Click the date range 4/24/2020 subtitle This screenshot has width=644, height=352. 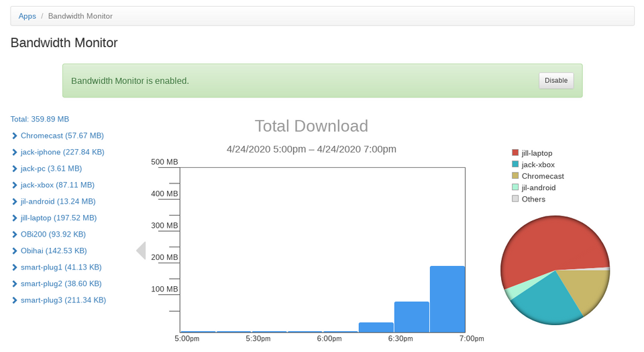coord(311,149)
